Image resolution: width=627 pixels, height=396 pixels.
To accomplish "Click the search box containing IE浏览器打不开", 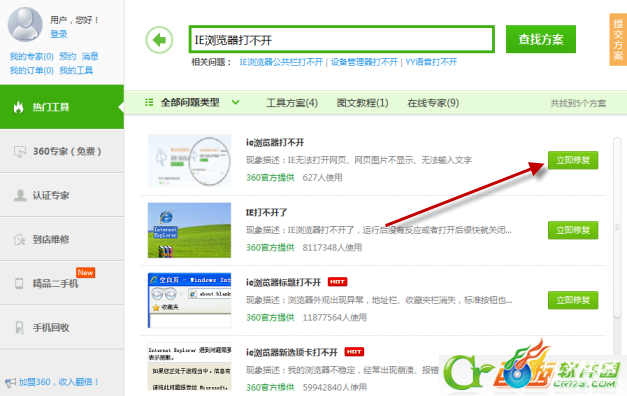I will pos(342,39).
